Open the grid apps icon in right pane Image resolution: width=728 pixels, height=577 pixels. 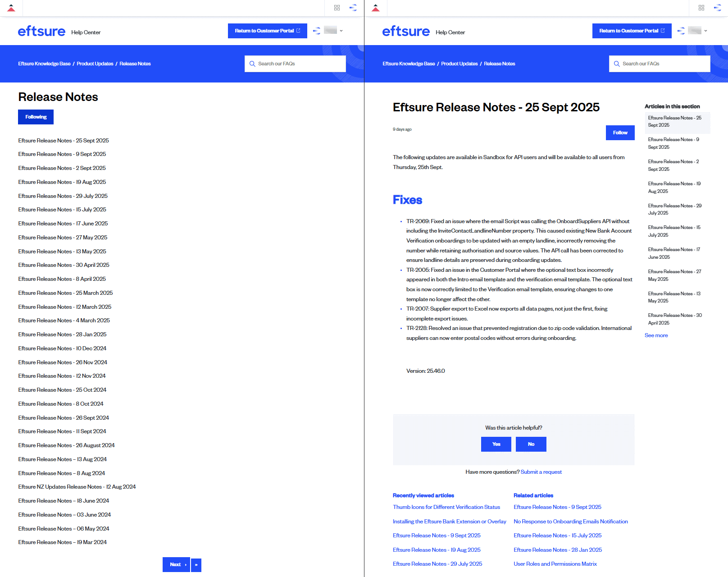click(x=701, y=8)
